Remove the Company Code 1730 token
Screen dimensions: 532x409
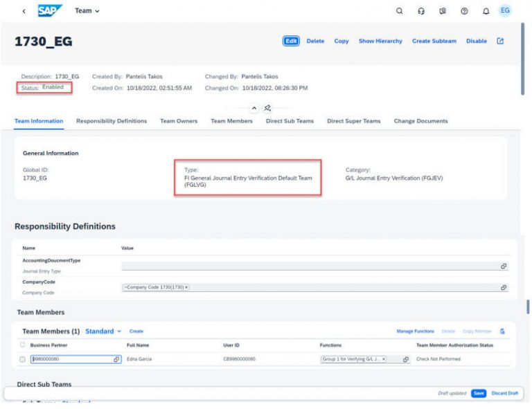[x=186, y=287]
